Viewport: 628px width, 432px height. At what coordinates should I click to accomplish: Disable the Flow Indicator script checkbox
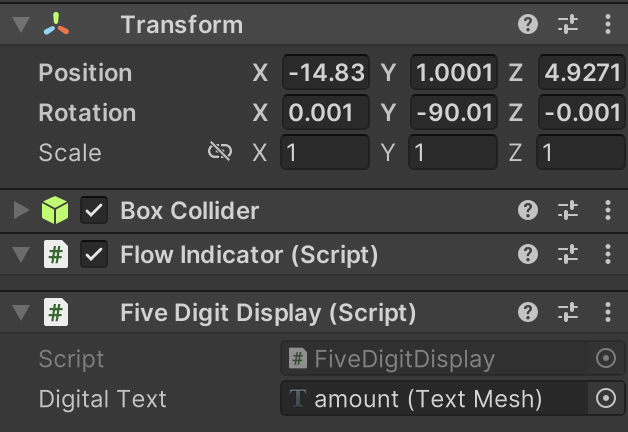[x=95, y=255]
